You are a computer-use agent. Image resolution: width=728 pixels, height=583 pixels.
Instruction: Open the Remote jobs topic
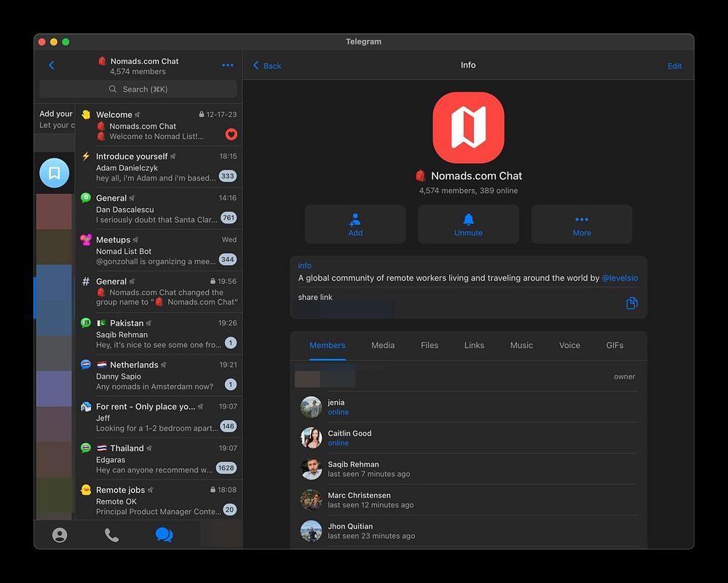point(159,500)
